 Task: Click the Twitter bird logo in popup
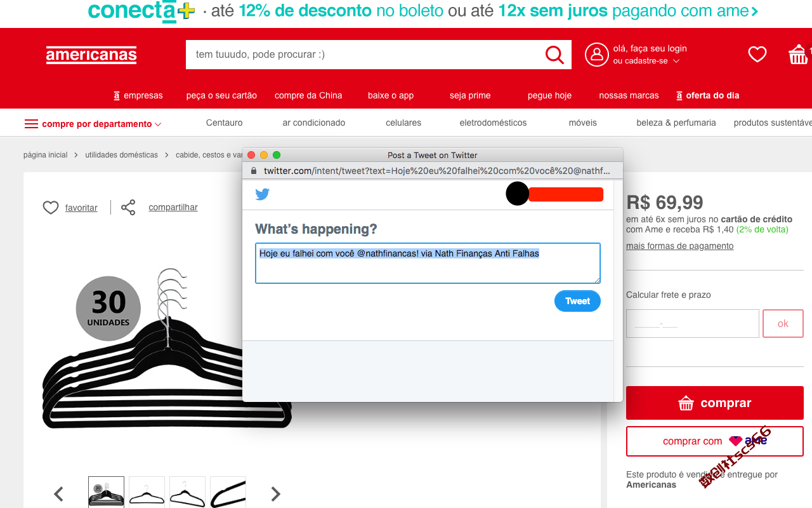pyautogui.click(x=263, y=194)
